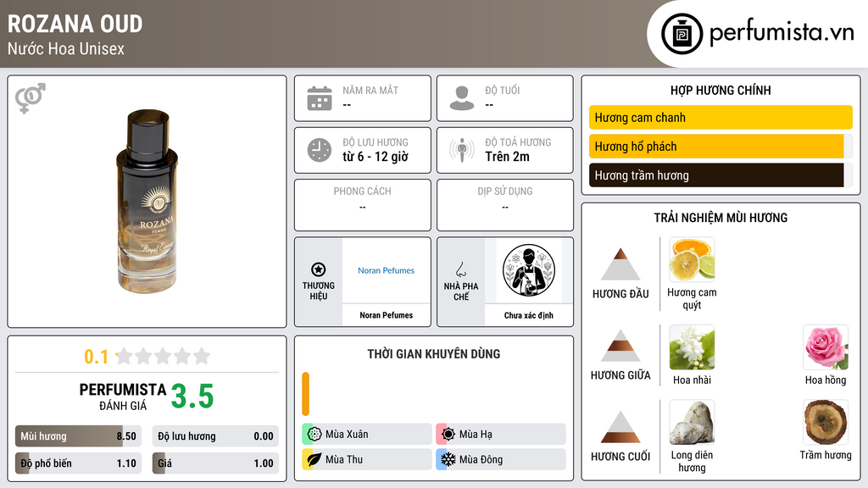868x488 pixels.
Task: Click the unisex gender symbol icon
Action: [x=31, y=98]
